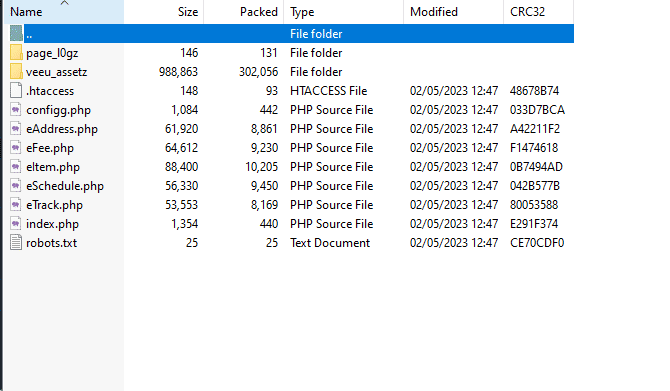Sort by the Modified column header
The image size is (670, 391).
[453, 12]
